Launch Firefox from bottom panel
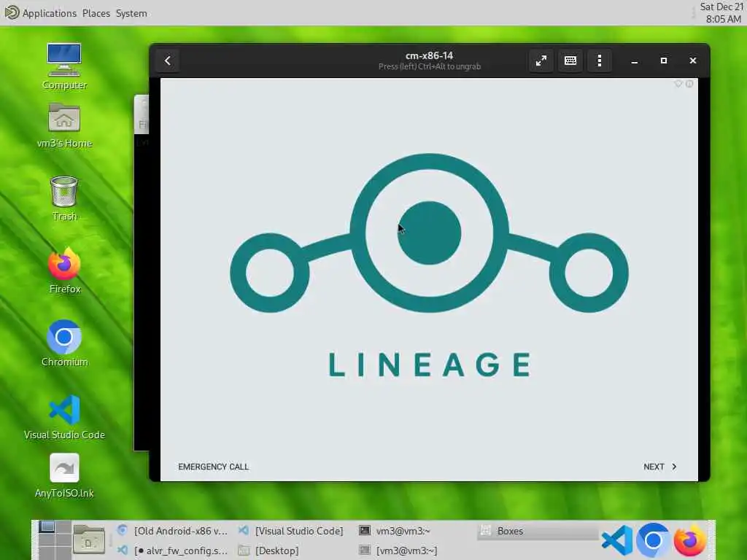747x560 pixels. click(x=689, y=540)
